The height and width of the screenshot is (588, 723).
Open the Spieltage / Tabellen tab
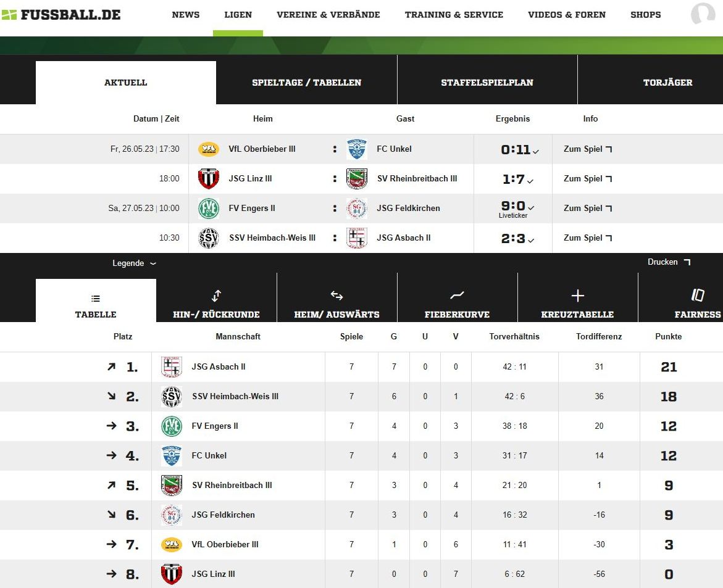[x=306, y=83]
